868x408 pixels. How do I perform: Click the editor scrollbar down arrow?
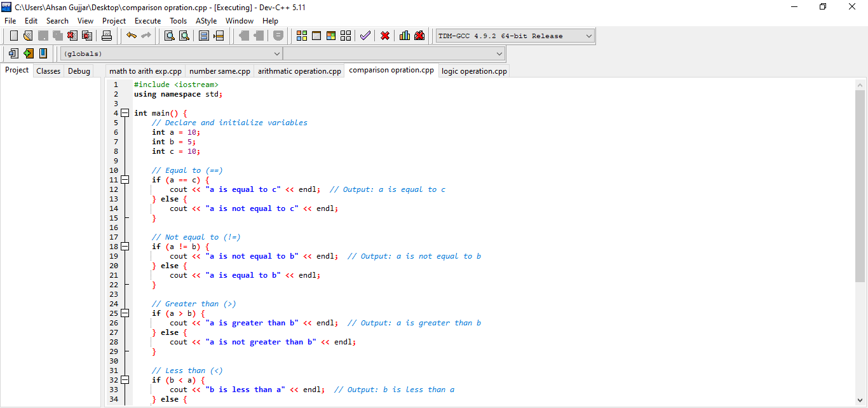pyautogui.click(x=860, y=400)
